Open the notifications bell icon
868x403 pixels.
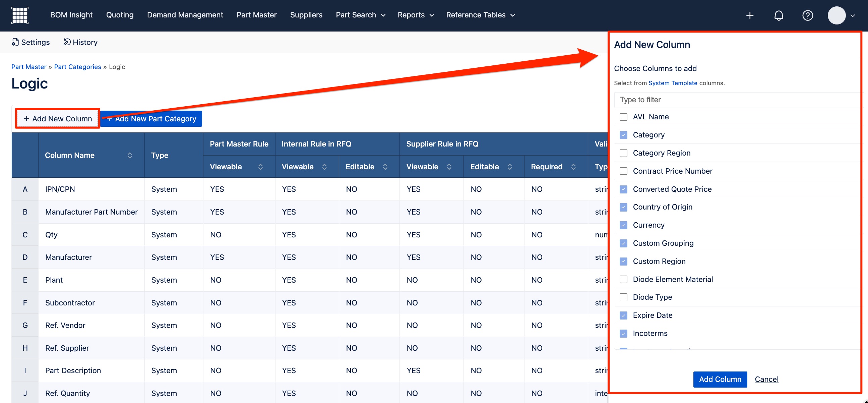[779, 15]
